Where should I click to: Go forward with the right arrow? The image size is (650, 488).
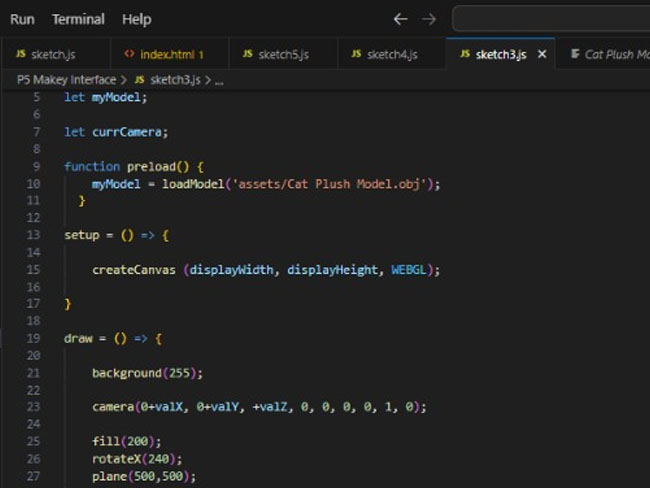pyautogui.click(x=429, y=19)
